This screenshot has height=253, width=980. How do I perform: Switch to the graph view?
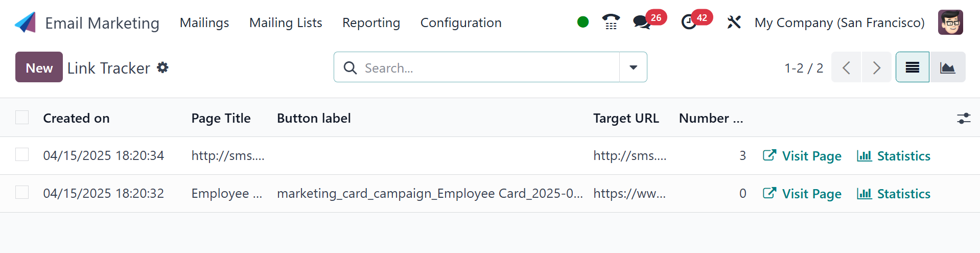[x=947, y=67]
